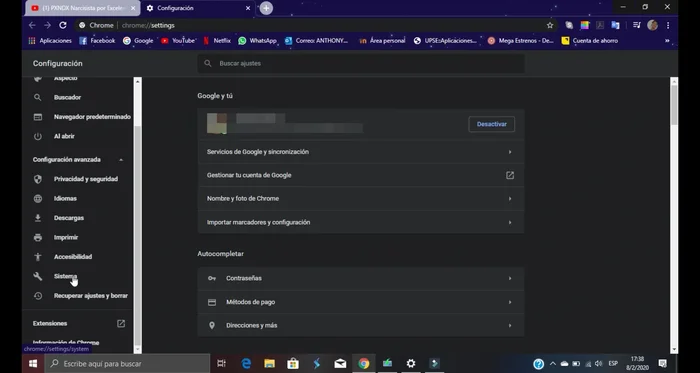Close the Configuración tab

248,8
